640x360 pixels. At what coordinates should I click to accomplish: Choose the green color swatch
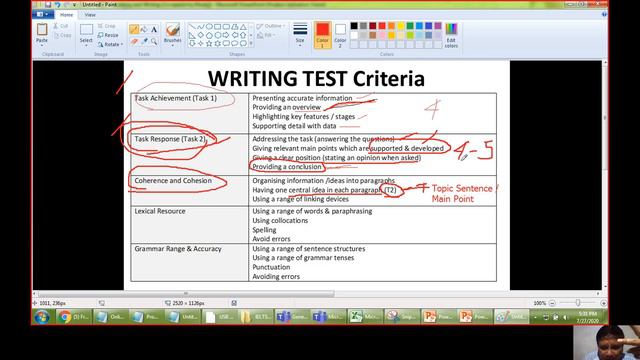pyautogui.click(x=410, y=26)
